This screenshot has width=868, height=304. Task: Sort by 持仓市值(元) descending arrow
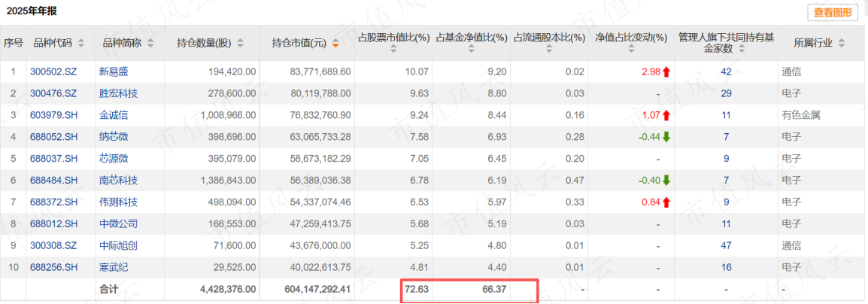335,45
